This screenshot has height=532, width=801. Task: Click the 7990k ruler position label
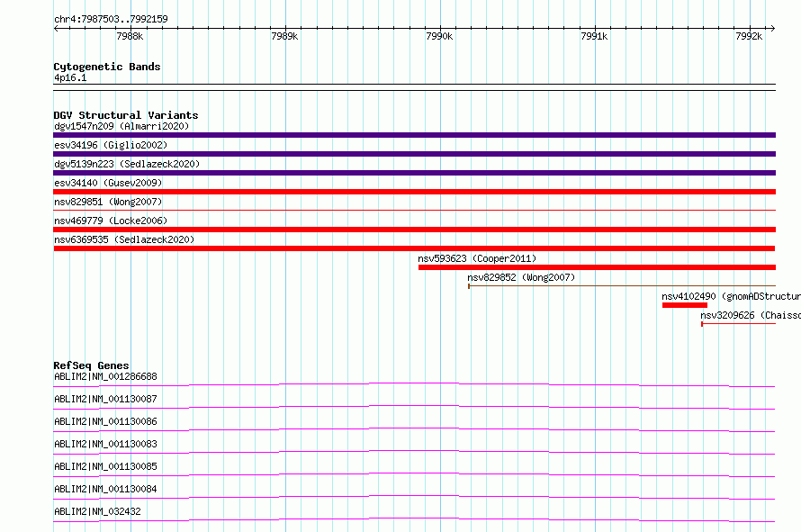click(x=439, y=36)
